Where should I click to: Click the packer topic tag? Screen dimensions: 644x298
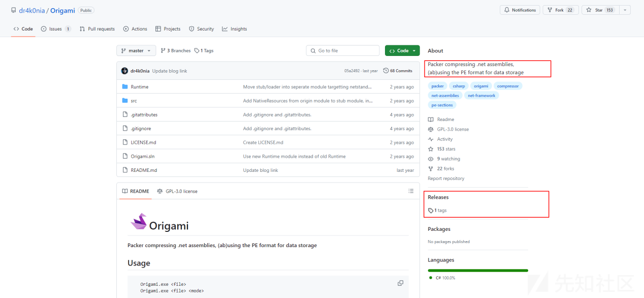point(437,86)
